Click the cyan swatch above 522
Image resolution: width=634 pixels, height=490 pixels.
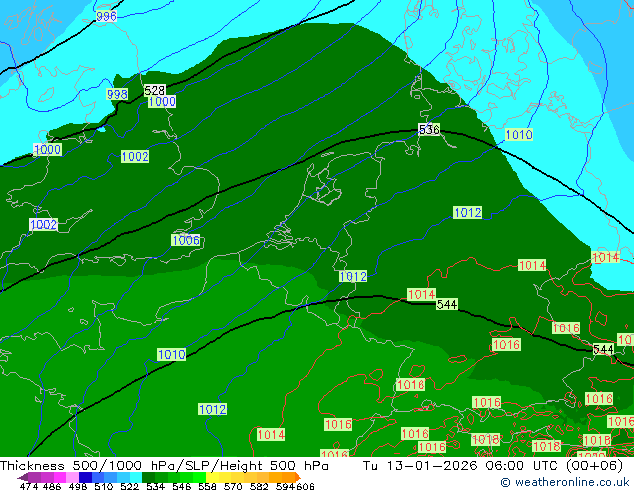click(x=136, y=477)
